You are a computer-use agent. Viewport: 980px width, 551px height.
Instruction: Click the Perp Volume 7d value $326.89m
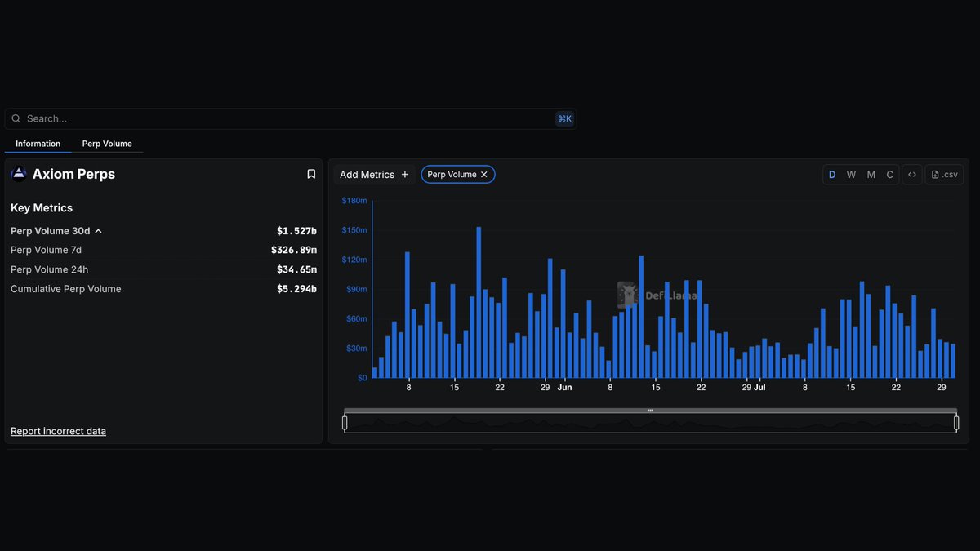pyautogui.click(x=294, y=250)
